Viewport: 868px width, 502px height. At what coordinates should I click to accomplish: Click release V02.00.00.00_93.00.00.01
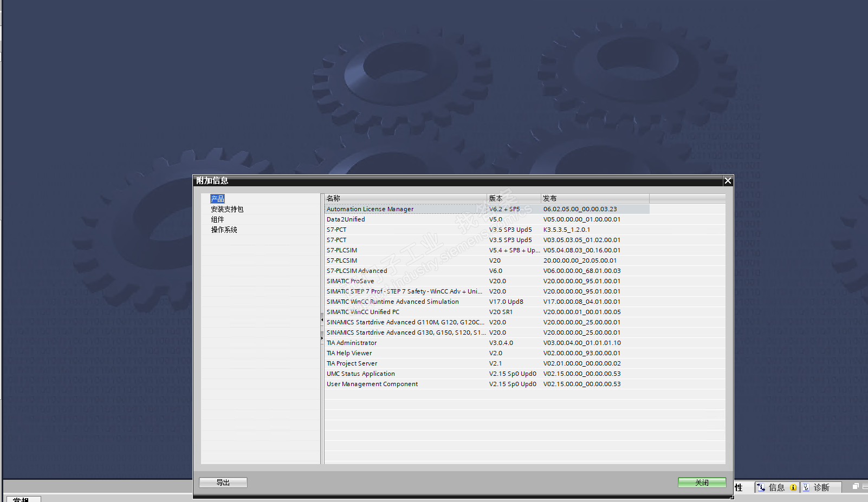[582, 353]
